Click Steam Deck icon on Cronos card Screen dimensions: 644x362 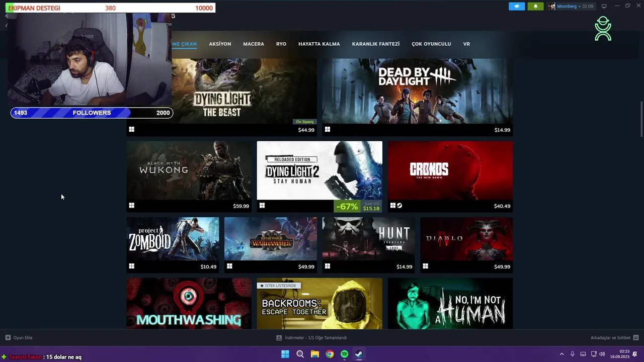click(399, 205)
